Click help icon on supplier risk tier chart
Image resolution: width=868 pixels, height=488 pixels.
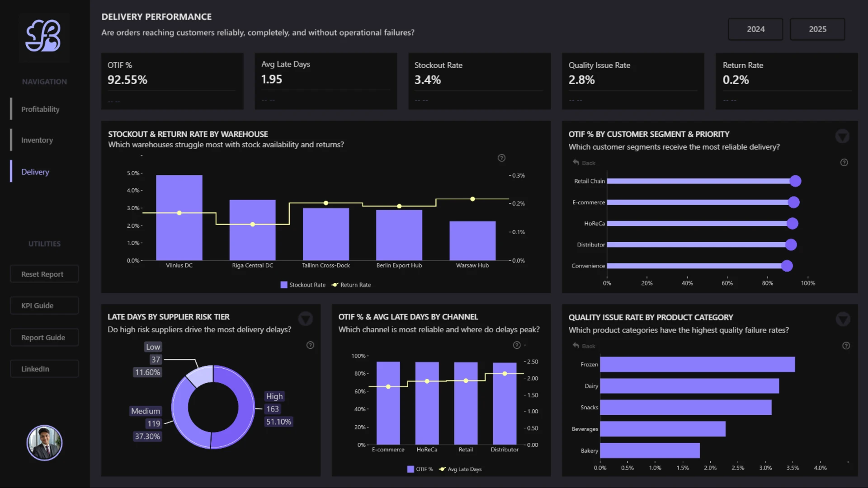pos(310,345)
